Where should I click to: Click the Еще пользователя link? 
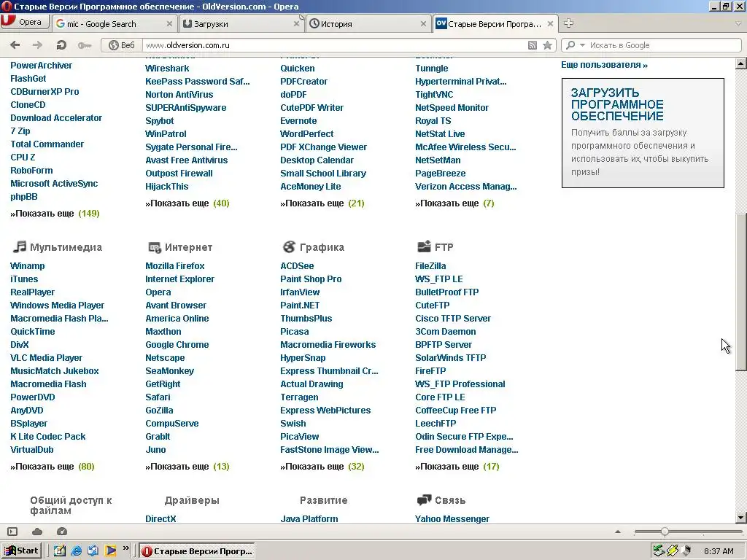(604, 65)
